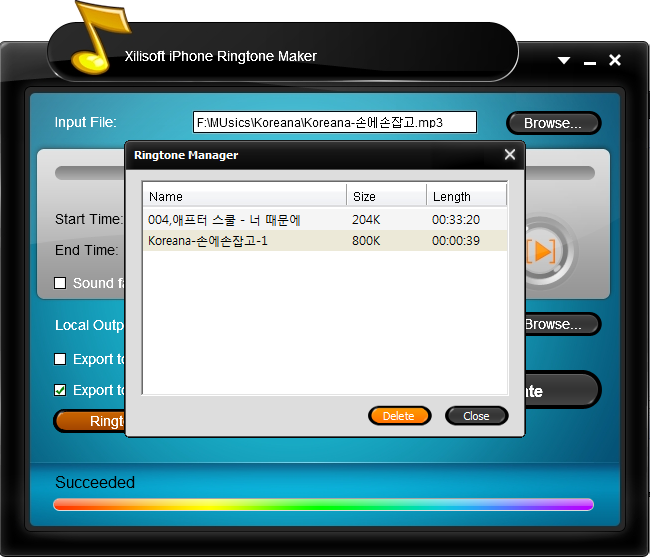Browse for an input file
This screenshot has height=557, width=650.
point(553,123)
